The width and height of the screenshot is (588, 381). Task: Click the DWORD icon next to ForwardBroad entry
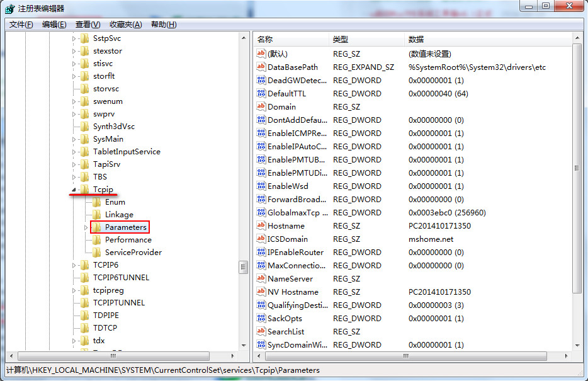tap(261, 199)
